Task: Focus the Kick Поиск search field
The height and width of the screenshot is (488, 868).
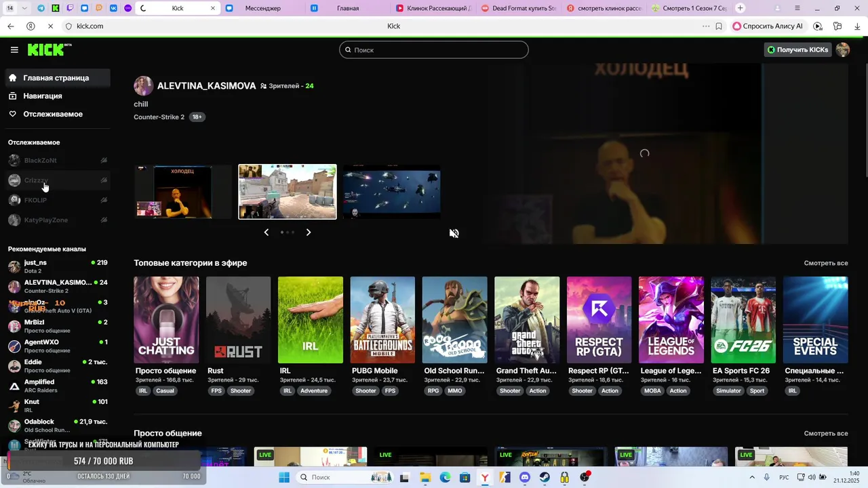Action: (x=434, y=49)
